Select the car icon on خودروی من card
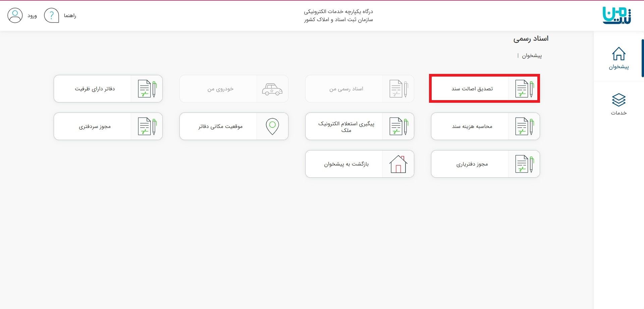Viewport: 644px width, 309px height. point(272,88)
